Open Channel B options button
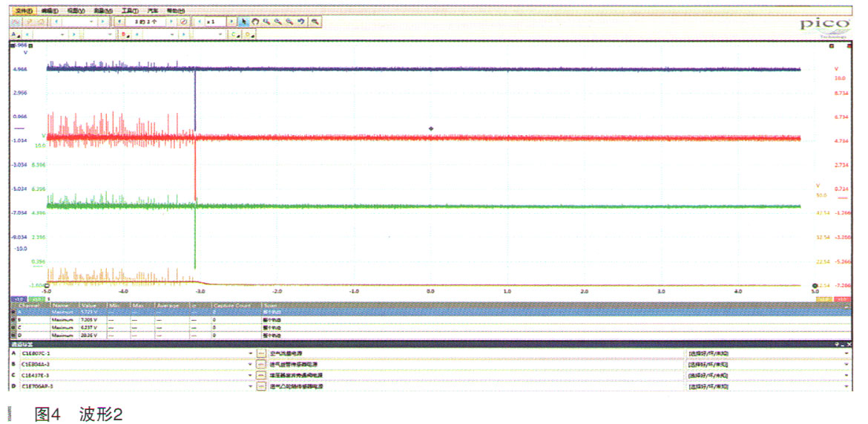Viewport: 868px width, 424px height. point(125,34)
